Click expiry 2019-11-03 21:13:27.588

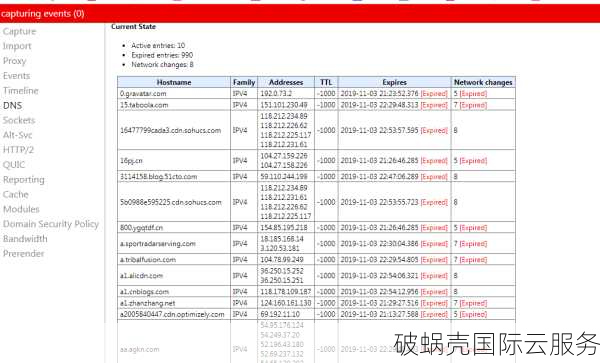379,314
